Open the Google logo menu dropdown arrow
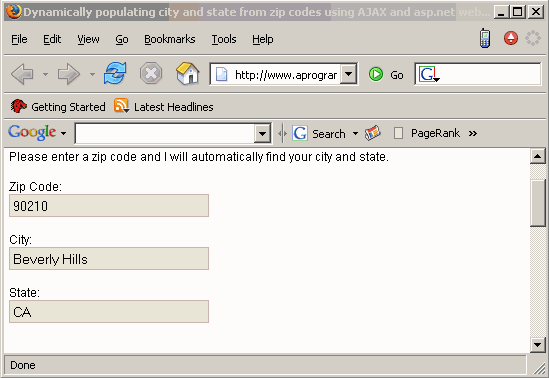The image size is (549, 378). [x=63, y=133]
